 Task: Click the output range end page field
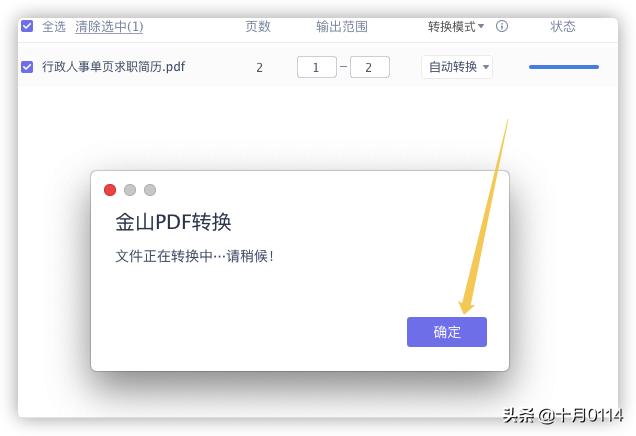pos(370,67)
